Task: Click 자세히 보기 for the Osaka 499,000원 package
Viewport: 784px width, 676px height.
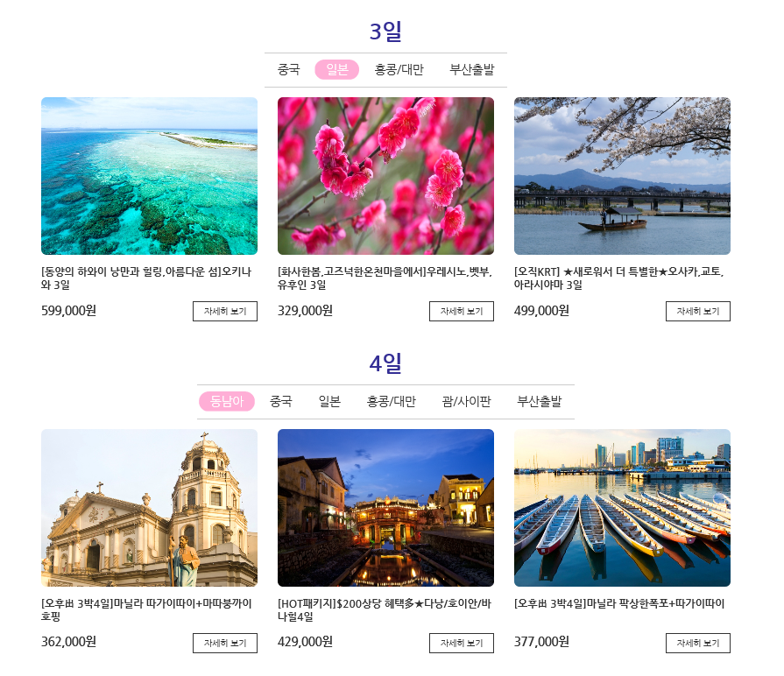Action: tap(698, 311)
